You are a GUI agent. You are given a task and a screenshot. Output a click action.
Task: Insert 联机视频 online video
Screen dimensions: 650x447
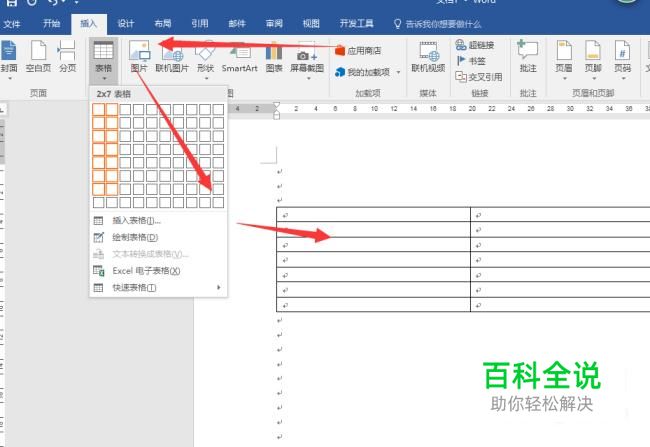pos(428,56)
